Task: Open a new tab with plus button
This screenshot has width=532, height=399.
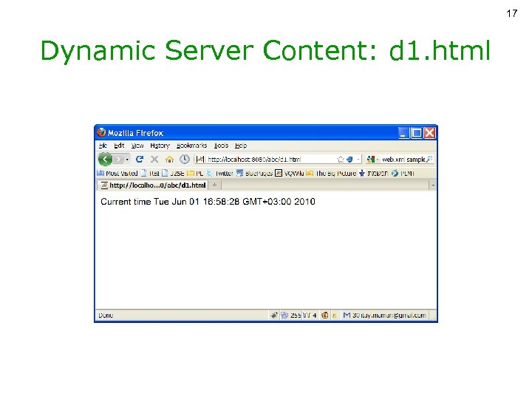Action: pyautogui.click(x=214, y=185)
